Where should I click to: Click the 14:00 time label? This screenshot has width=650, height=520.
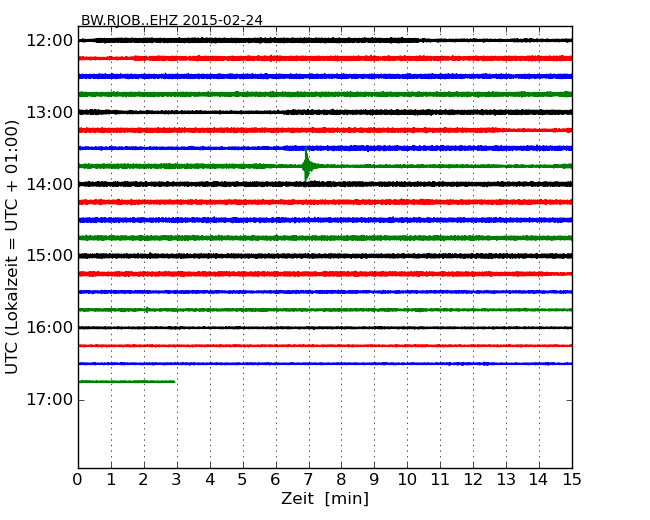pyautogui.click(x=49, y=184)
